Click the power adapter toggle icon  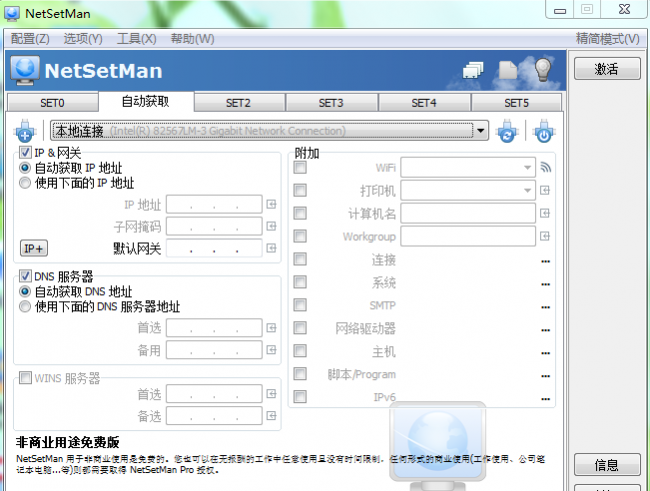[543, 131]
